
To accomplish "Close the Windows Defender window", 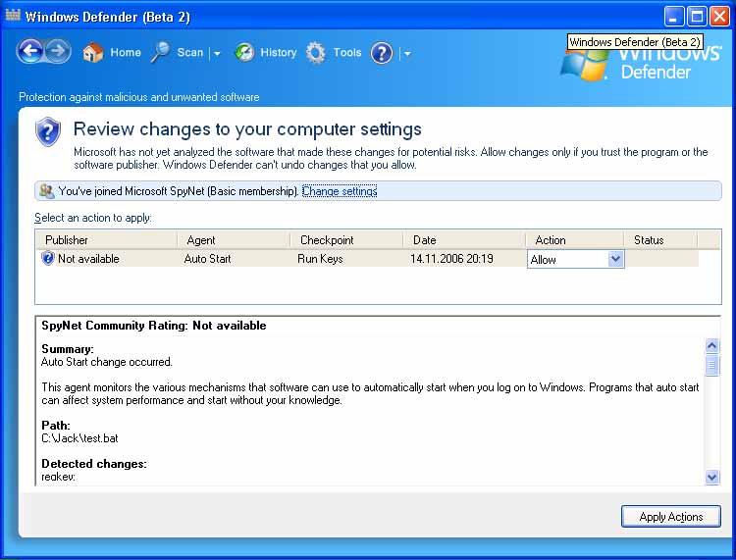I will click(x=719, y=17).
